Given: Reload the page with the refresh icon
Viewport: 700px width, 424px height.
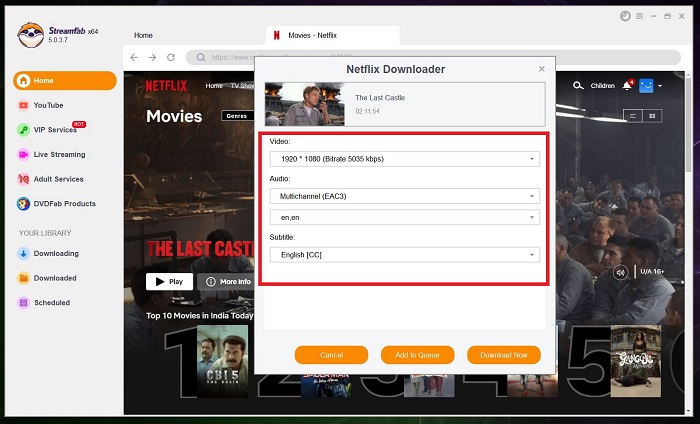Looking at the screenshot, I should (171, 58).
